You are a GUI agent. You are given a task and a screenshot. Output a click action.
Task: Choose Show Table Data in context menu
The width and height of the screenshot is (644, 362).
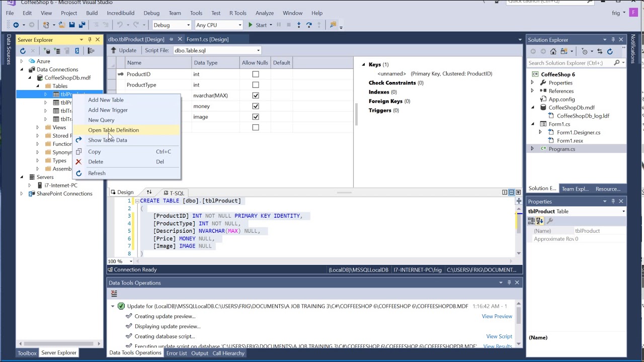pyautogui.click(x=107, y=140)
